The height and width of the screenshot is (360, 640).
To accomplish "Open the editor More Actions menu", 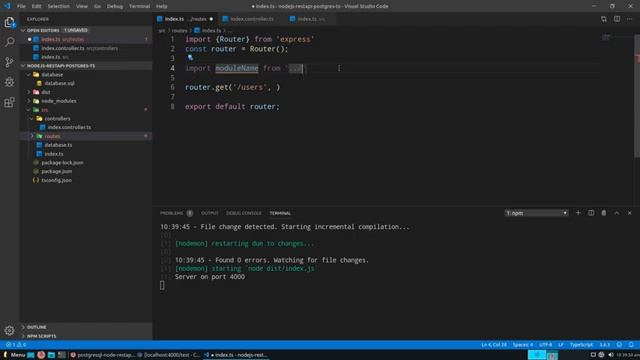I will [629, 19].
